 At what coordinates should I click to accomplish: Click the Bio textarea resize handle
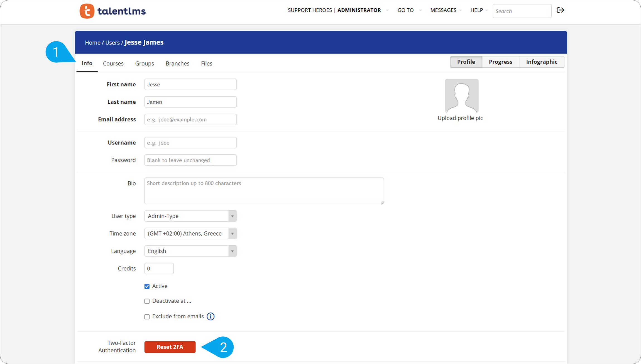tap(382, 202)
